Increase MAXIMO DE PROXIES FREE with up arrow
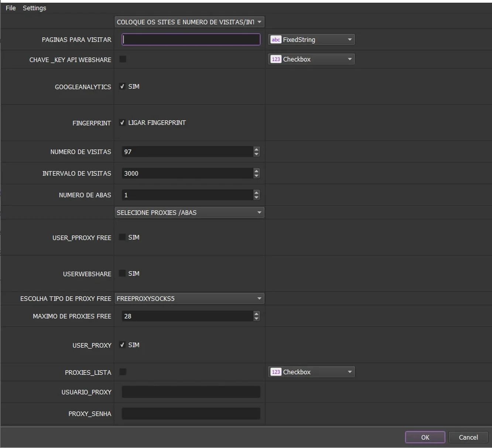The width and height of the screenshot is (492, 448). [x=257, y=314]
